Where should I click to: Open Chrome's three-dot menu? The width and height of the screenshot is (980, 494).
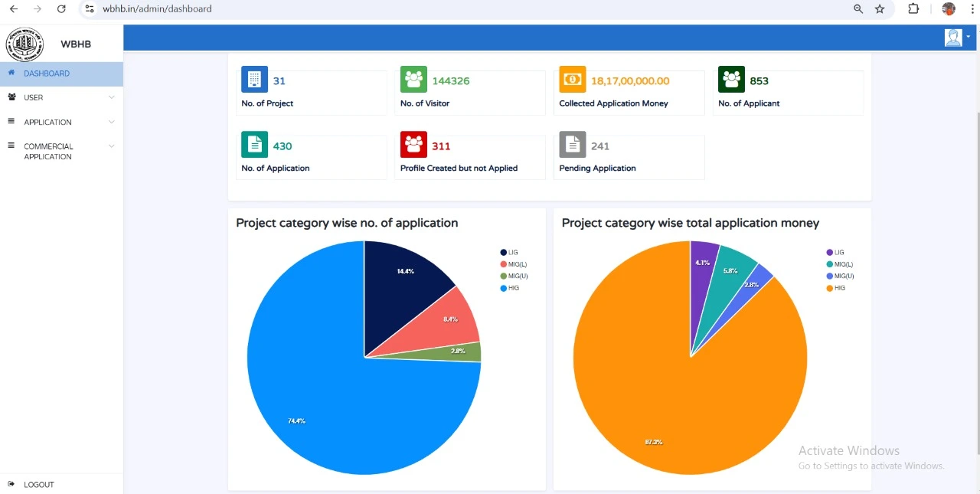coord(971,8)
